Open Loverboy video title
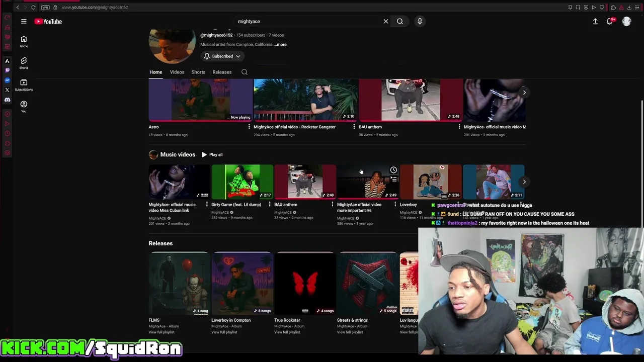This screenshot has height=362, width=644. pyautogui.click(x=409, y=205)
